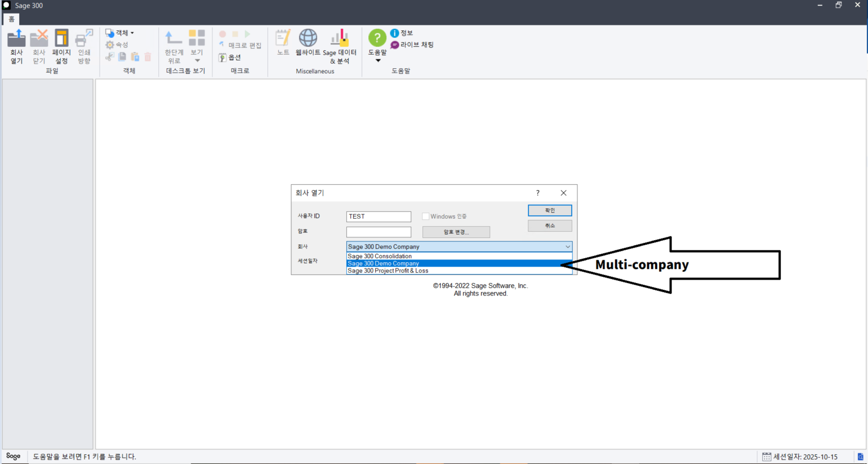The width and height of the screenshot is (868, 464).
Task: Click 매크로 편집 edit macro
Action: tap(240, 46)
